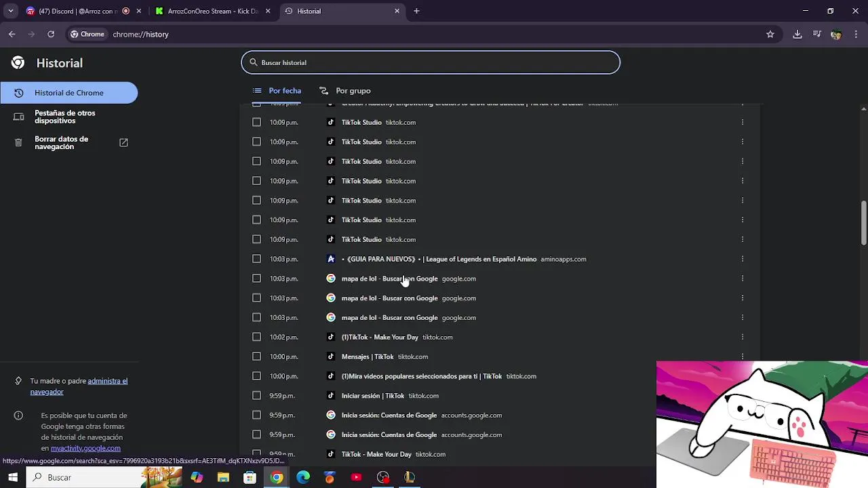Open GUIA PARA NUEVOS League of Legends Amino entry
The image size is (868, 488).
[439, 259]
